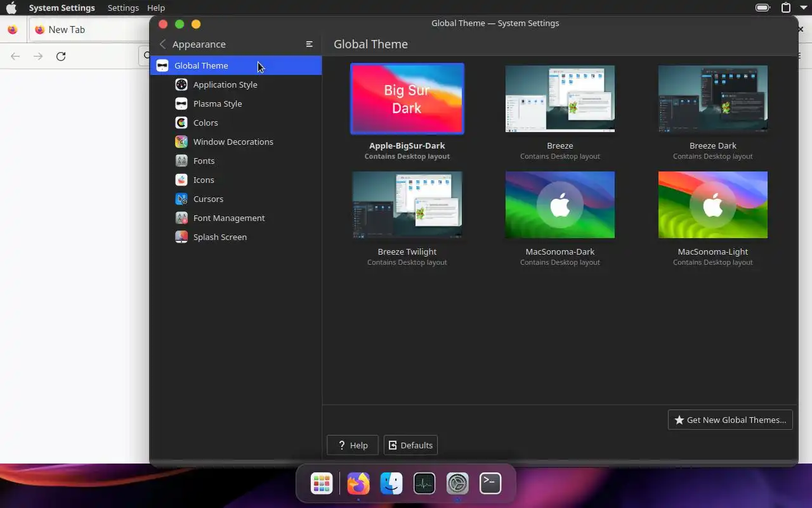Viewport: 812px width, 508px height.
Task: Open the Help menu in menu bar
Action: coord(156,8)
